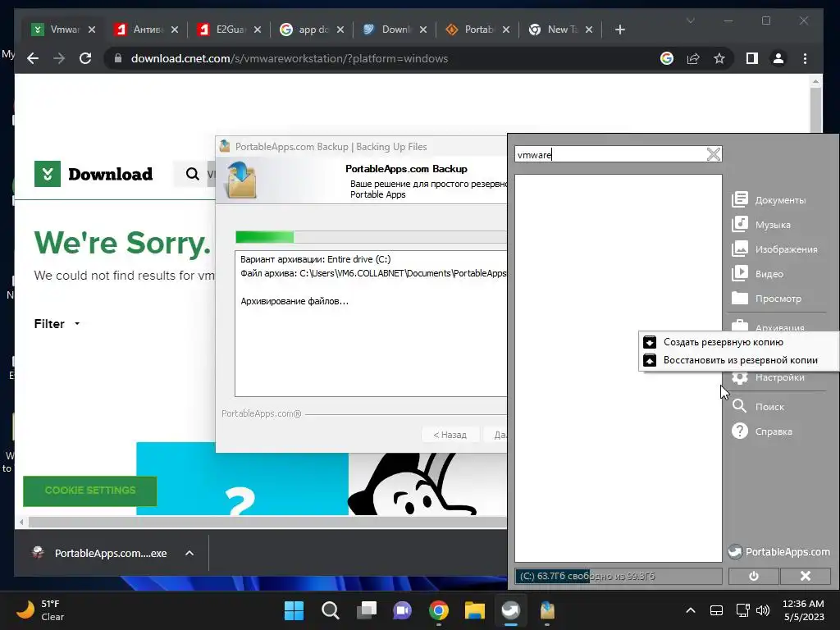
Task: Open the weather widget
Action: pos(40,610)
